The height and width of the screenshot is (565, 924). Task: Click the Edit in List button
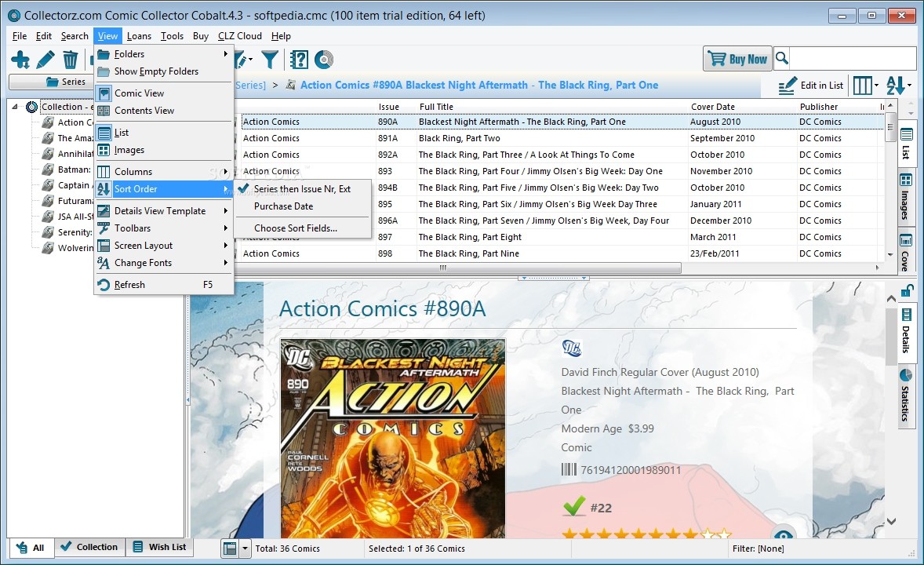pyautogui.click(x=811, y=86)
